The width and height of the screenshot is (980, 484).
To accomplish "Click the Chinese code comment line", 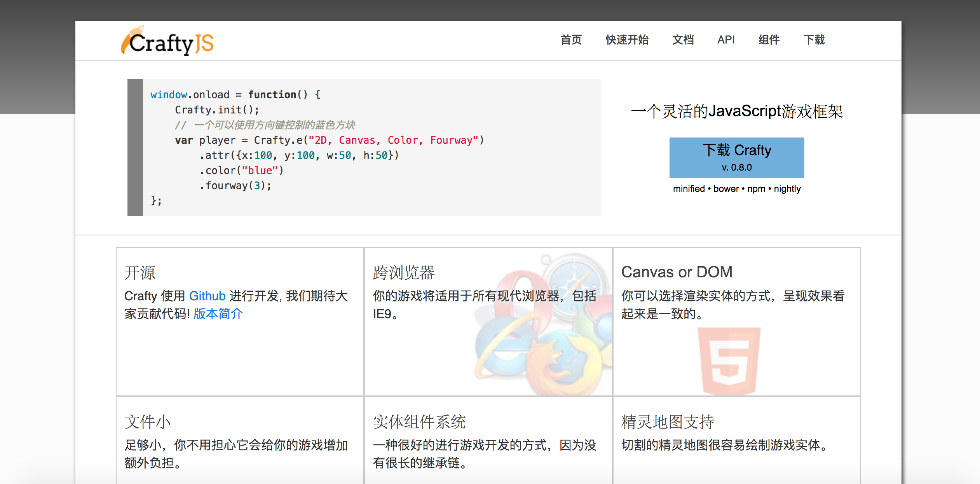I will (x=265, y=125).
